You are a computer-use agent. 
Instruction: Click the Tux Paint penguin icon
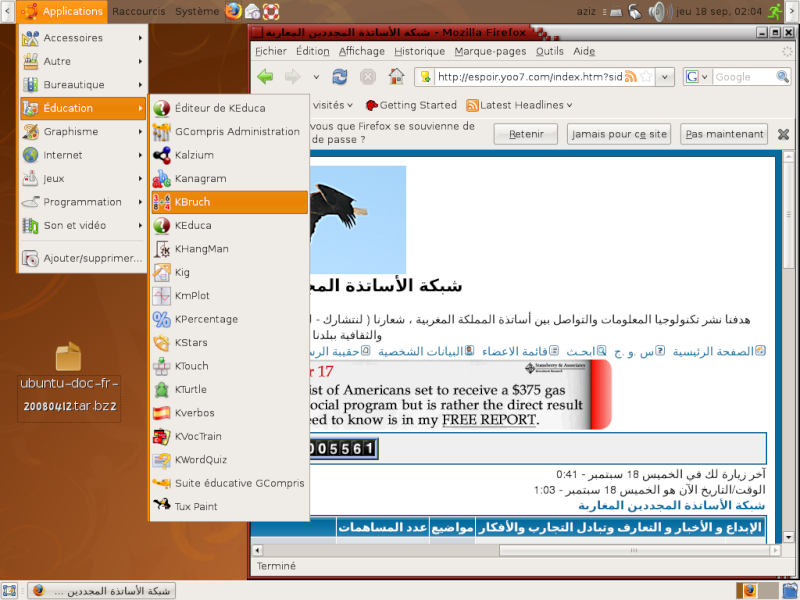tap(162, 506)
